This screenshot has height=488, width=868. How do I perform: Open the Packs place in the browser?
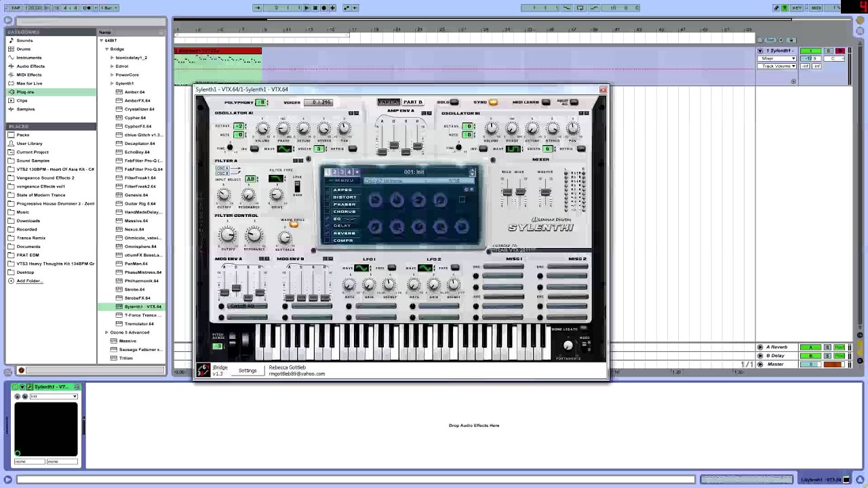click(23, 135)
